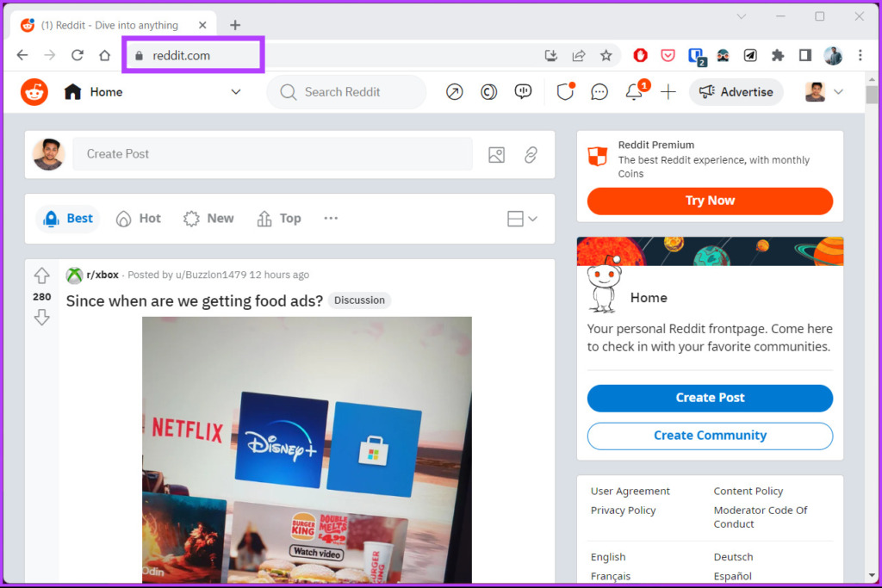Change the feed card view layout
The image size is (882, 588).
(x=522, y=219)
